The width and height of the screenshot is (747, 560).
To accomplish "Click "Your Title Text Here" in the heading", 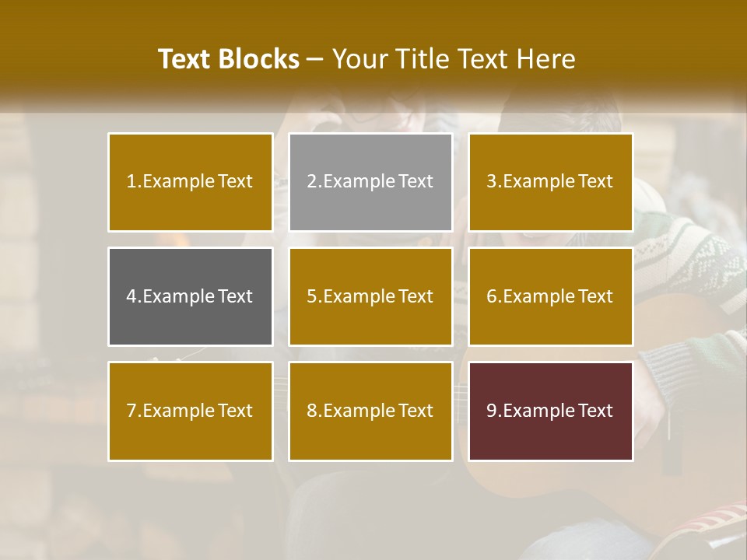I will (454, 59).
